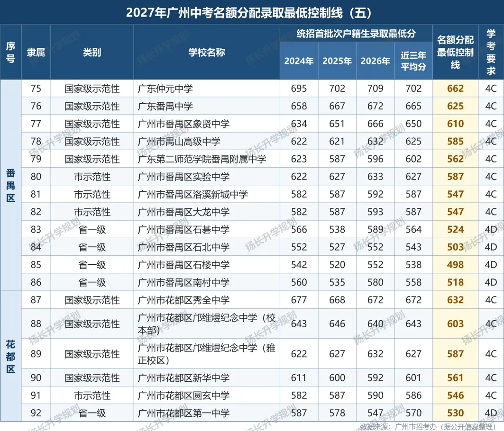Click control line value 524
The image size is (504, 431).
point(455,230)
